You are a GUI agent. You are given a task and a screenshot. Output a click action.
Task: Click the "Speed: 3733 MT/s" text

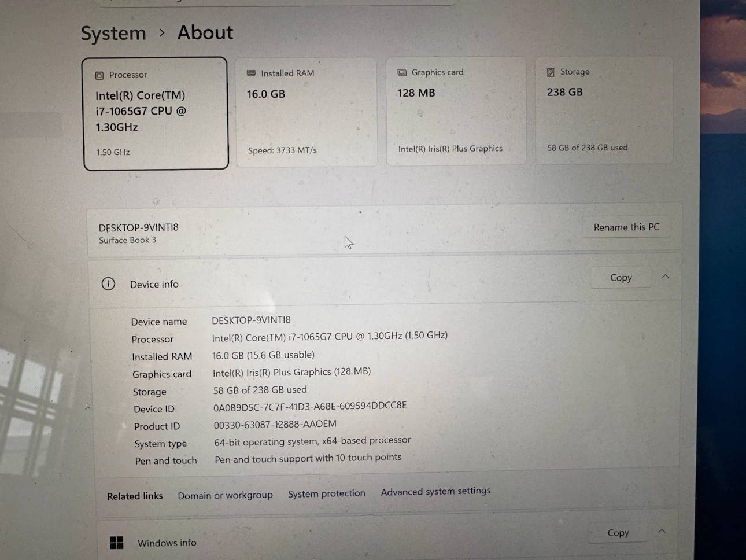(282, 150)
